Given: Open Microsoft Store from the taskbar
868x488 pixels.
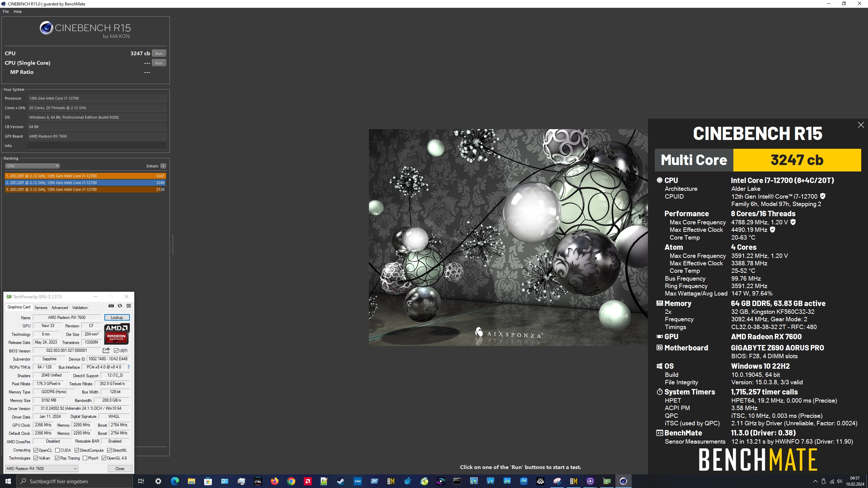Looking at the screenshot, I should (x=208, y=481).
